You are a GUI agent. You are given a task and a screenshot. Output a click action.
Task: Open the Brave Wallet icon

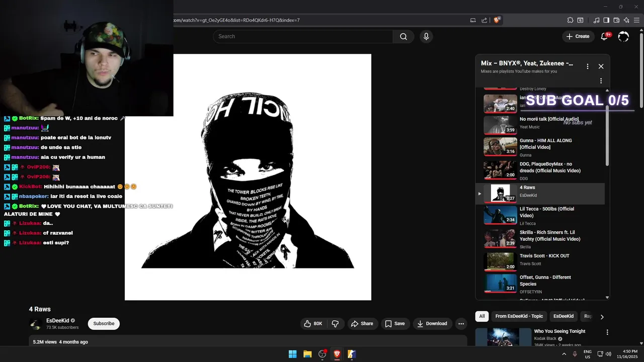pyautogui.click(x=616, y=20)
